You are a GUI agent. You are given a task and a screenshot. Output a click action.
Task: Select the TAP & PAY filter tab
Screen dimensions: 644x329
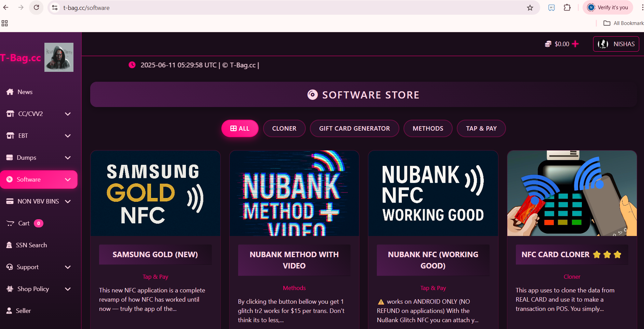(x=481, y=128)
